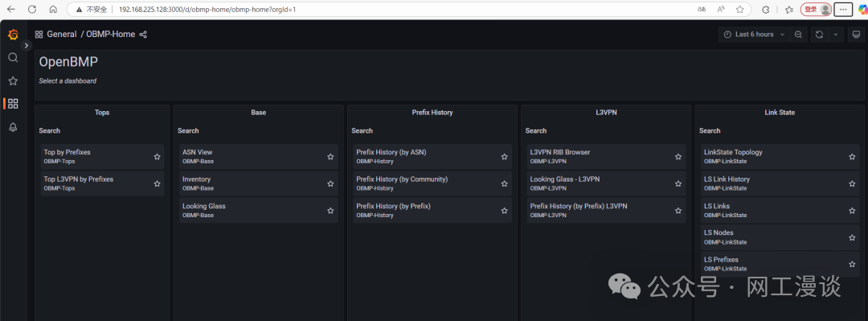Open Prefix History (by Community) dashboard

tap(432, 183)
